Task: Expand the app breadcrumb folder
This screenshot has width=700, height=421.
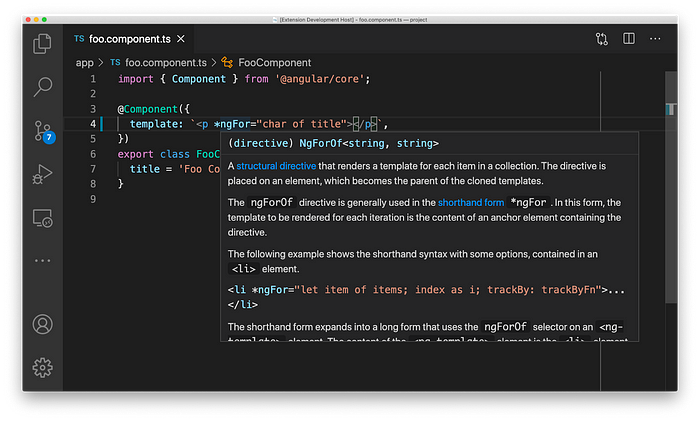Action: click(x=84, y=63)
